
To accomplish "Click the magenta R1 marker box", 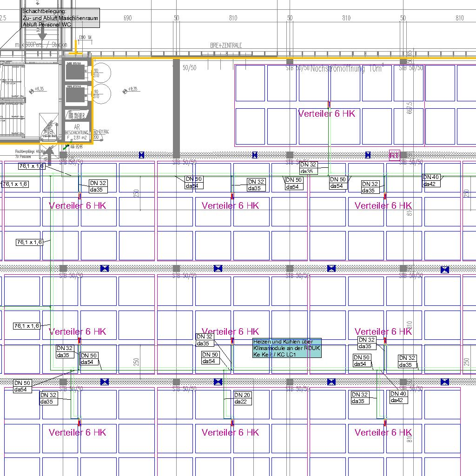I will pyautogui.click(x=394, y=155).
